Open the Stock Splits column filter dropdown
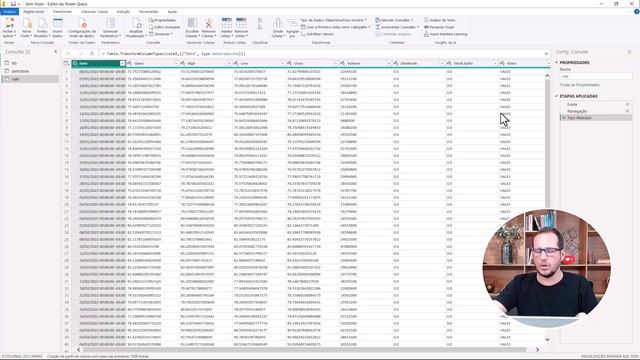 [495, 63]
